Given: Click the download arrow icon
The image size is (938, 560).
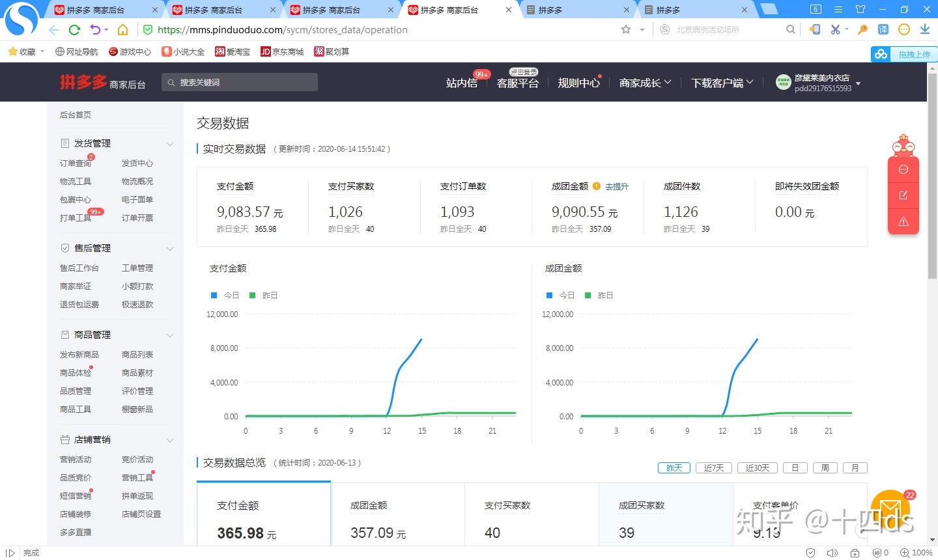Looking at the screenshot, I should [x=925, y=29].
